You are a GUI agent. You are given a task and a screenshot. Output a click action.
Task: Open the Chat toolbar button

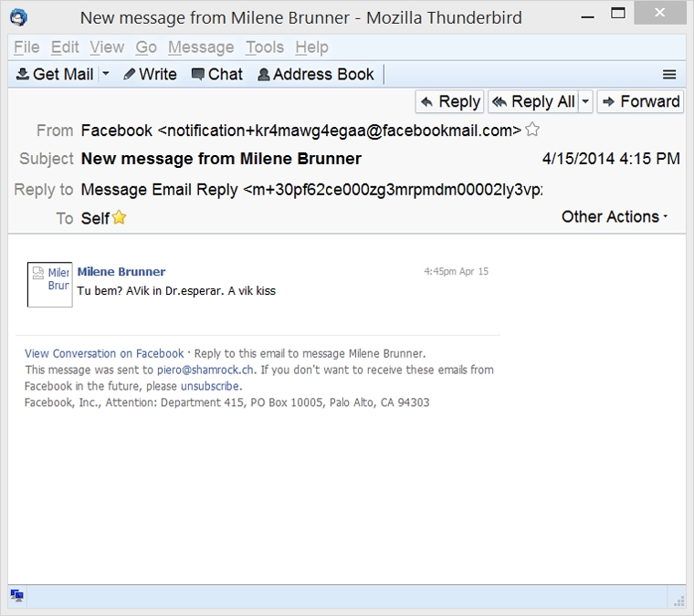[216, 74]
